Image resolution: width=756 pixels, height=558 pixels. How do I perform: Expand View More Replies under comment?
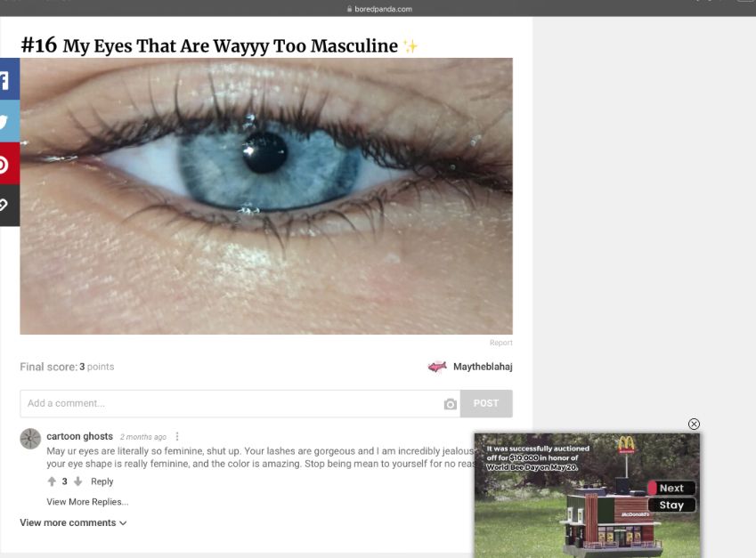[x=87, y=502]
